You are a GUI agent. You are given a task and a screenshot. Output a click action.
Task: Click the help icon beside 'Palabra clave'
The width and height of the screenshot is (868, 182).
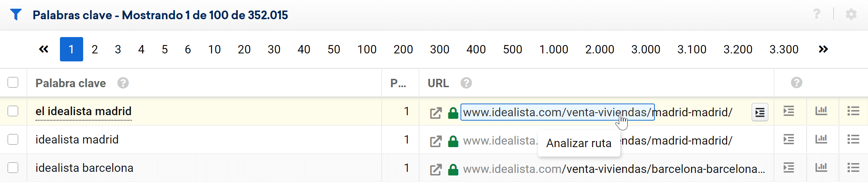pos(123,83)
